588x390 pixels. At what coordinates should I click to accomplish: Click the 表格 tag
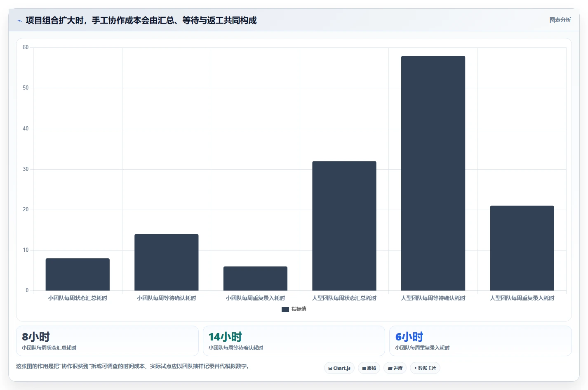tap(369, 368)
